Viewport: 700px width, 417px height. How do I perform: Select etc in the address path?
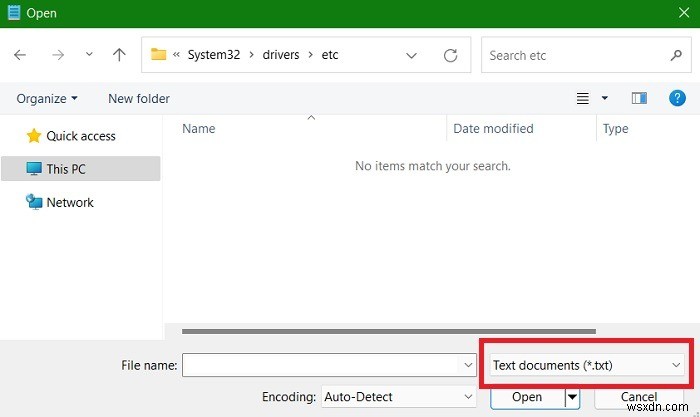coord(330,54)
